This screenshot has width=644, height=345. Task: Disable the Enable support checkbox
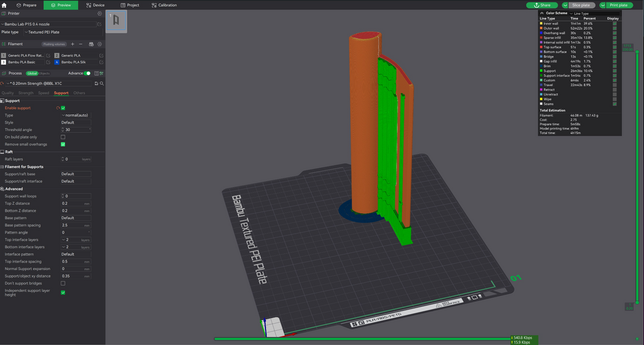63,108
